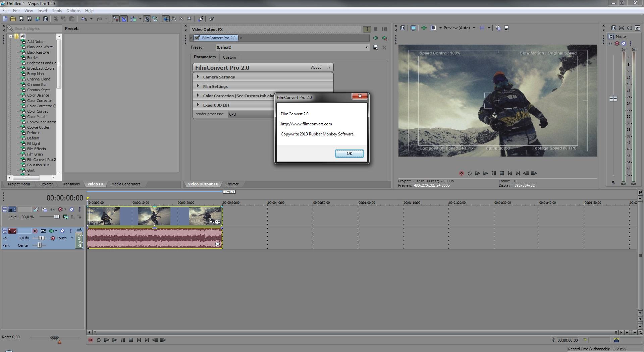Image resolution: width=644 pixels, height=352 pixels.
Task: Switch to the Trimmer tab
Action: pos(232,184)
